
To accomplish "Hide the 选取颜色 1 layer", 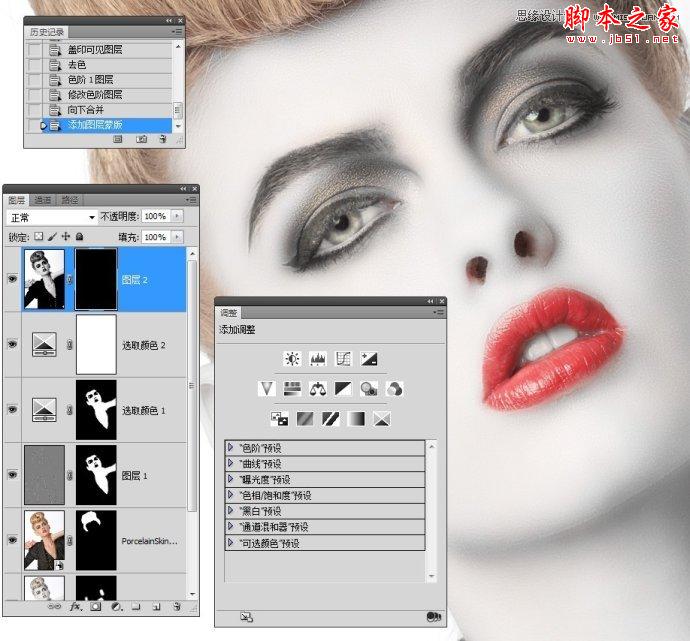I will click(12, 409).
